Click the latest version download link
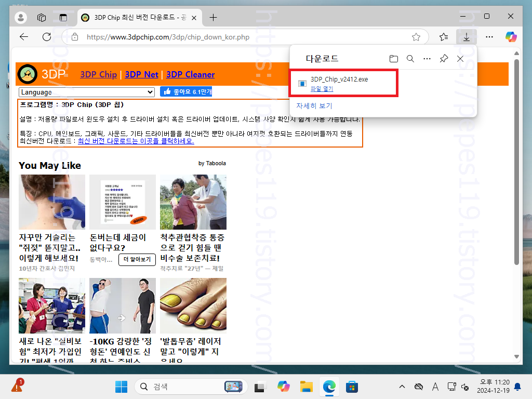532x399 pixels. point(136,141)
